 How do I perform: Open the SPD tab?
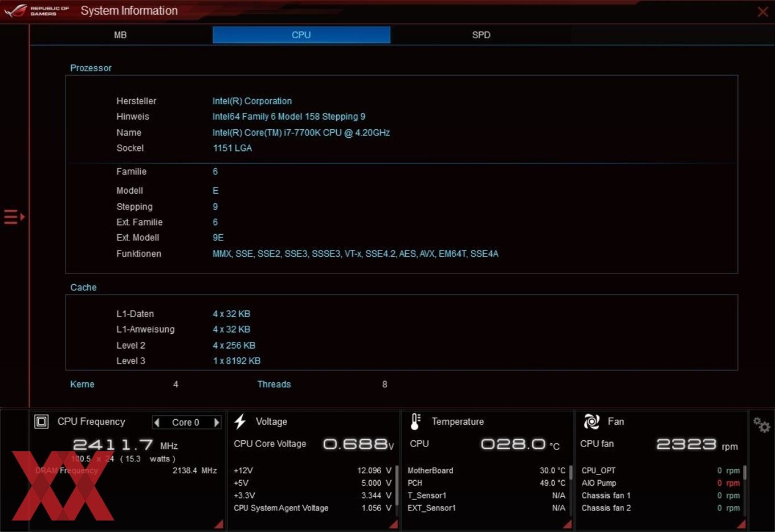pos(481,35)
